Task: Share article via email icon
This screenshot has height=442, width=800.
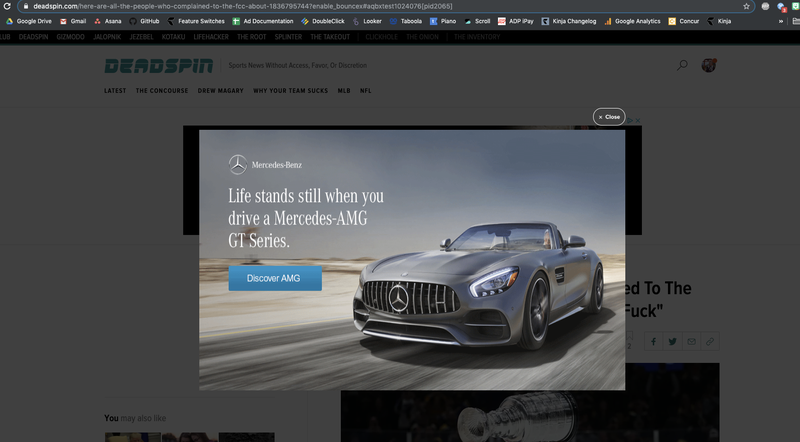Action: [x=691, y=341]
